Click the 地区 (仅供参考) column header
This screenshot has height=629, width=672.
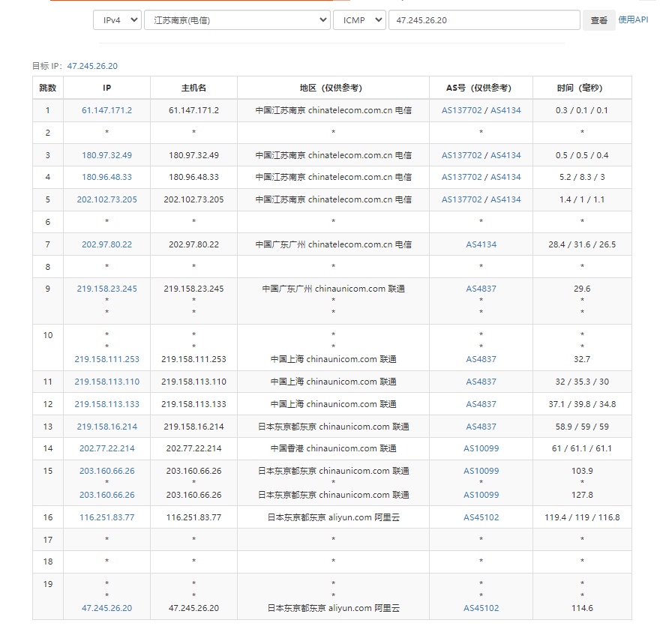[333, 88]
